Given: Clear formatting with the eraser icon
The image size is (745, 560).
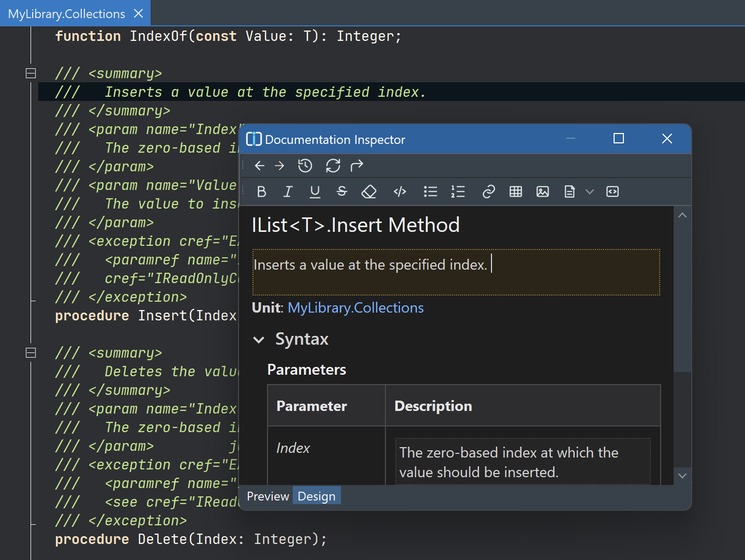Looking at the screenshot, I should tap(369, 192).
